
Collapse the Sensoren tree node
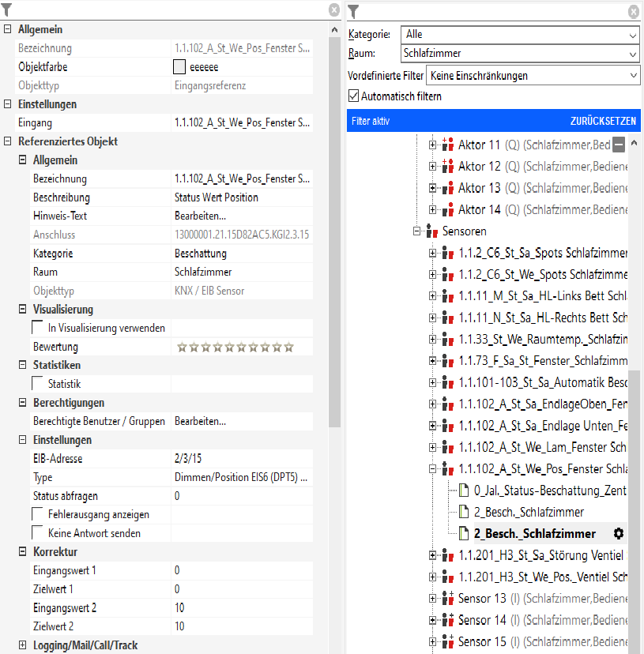[x=416, y=231]
